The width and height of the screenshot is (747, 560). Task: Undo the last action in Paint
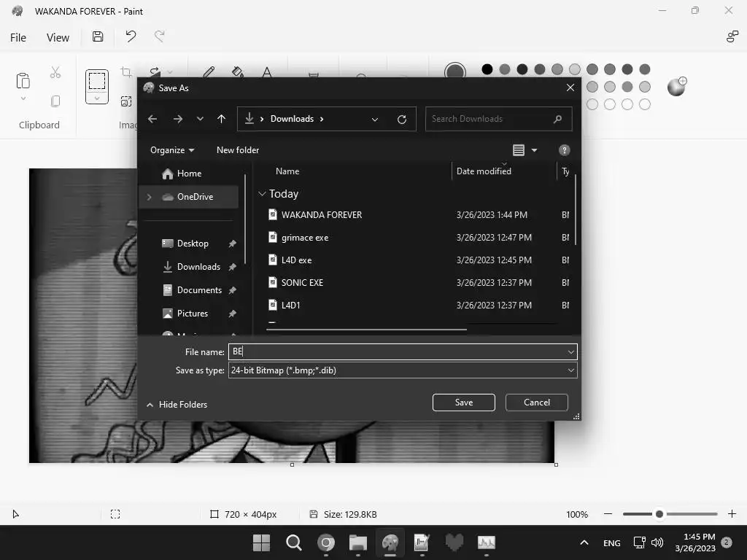coord(131,36)
